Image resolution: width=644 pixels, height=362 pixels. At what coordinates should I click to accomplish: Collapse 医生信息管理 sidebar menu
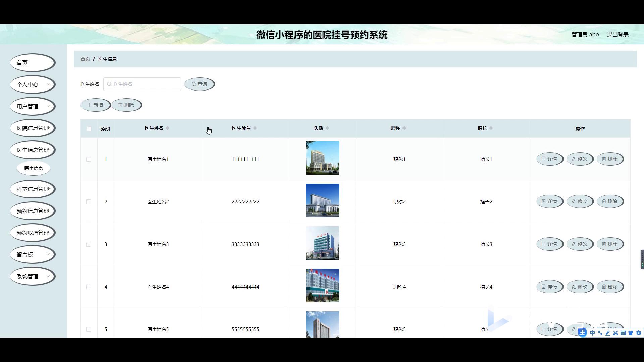[x=33, y=150]
